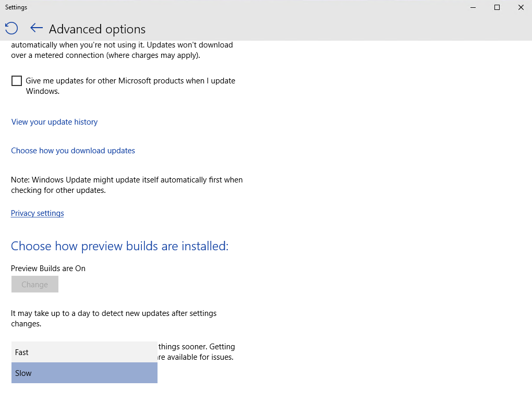The height and width of the screenshot is (415, 532).
Task: Click the Settings window title text
Action: click(16, 7)
